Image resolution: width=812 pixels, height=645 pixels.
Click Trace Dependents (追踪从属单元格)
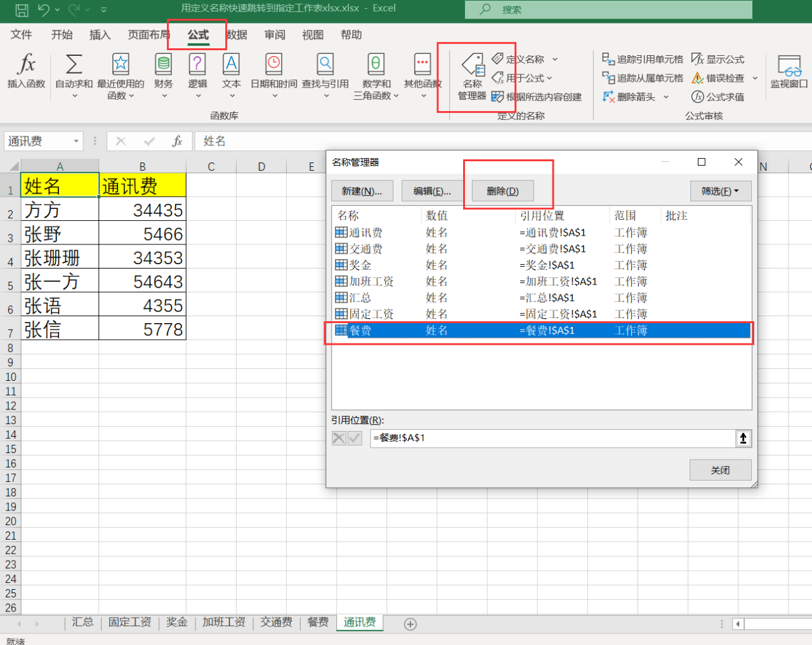pos(643,78)
